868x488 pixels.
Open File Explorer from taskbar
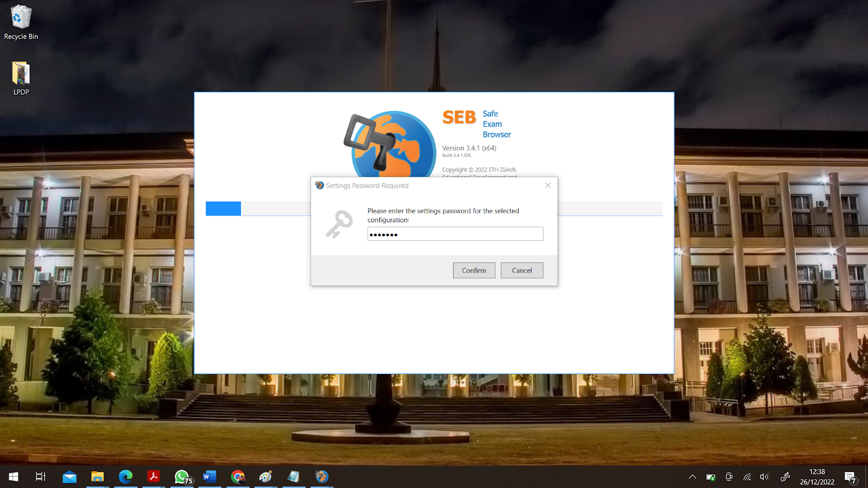(98, 477)
